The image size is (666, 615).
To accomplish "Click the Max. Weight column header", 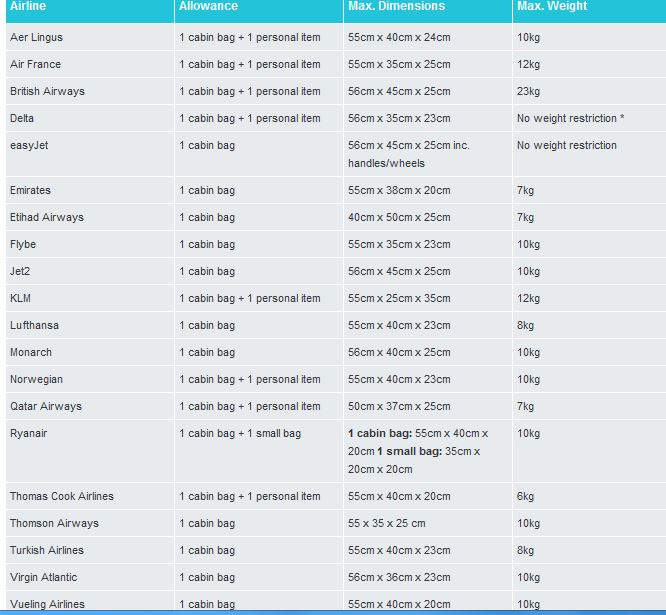I will [590, 9].
